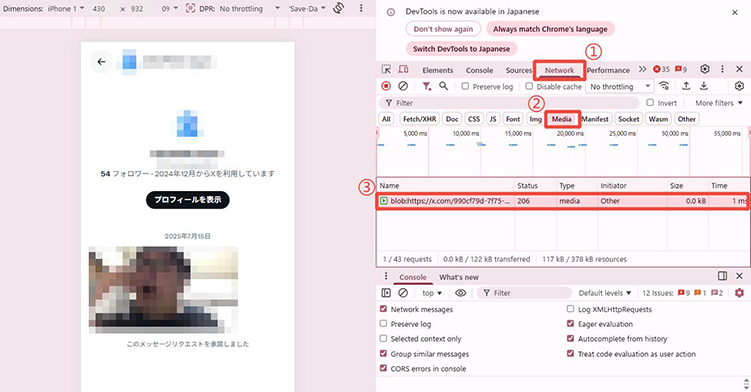Open the What's new drawer tab

tap(458, 277)
